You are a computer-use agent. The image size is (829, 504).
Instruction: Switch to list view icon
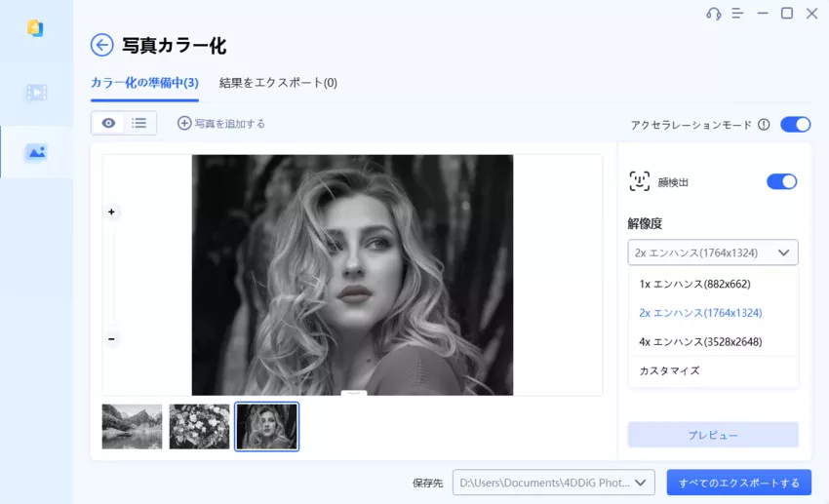click(x=139, y=123)
